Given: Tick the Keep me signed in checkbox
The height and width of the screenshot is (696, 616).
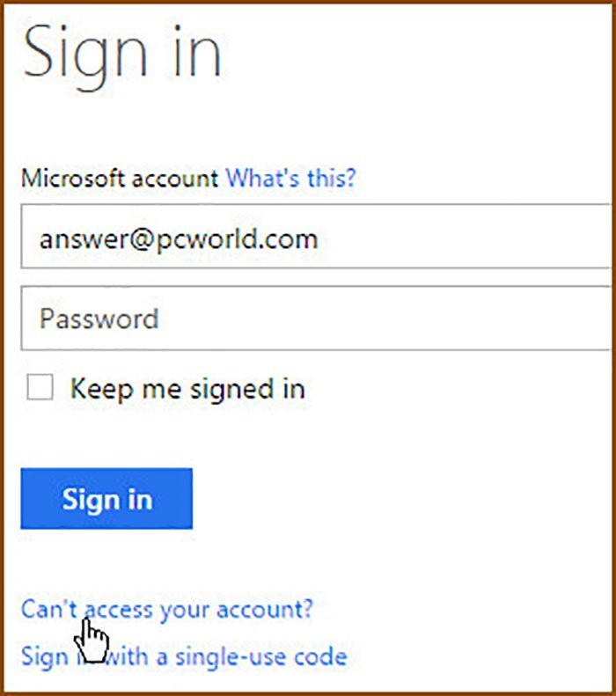Looking at the screenshot, I should 40,388.
